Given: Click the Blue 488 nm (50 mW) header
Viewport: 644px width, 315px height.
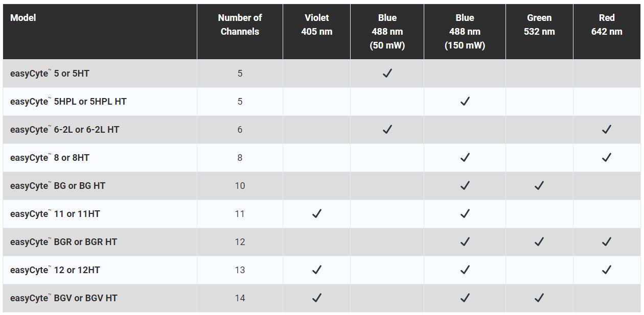Looking at the screenshot, I should 387,32.
